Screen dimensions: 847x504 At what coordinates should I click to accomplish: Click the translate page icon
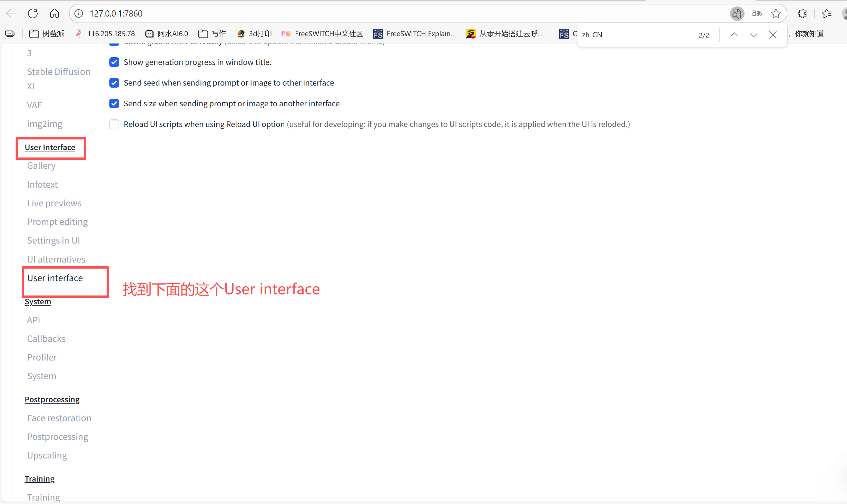(x=756, y=13)
